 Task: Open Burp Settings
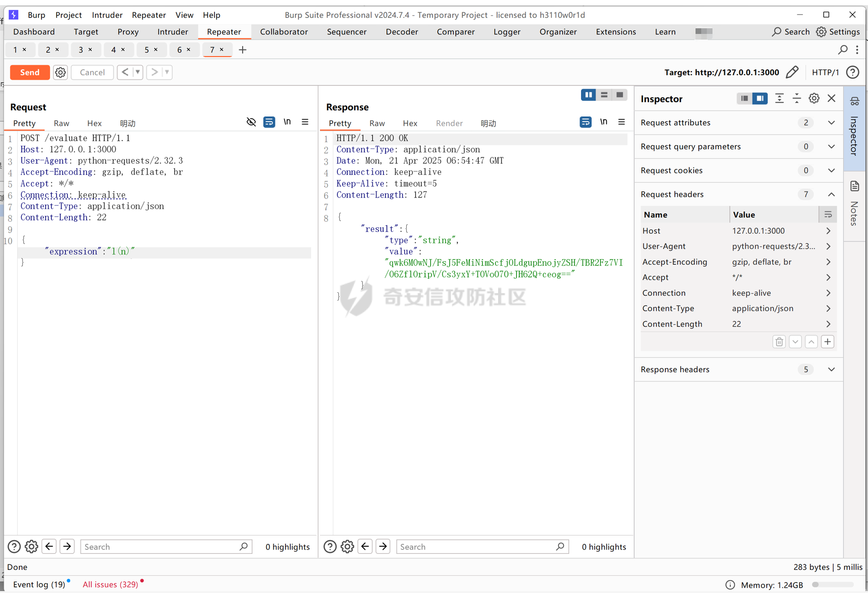[838, 32]
